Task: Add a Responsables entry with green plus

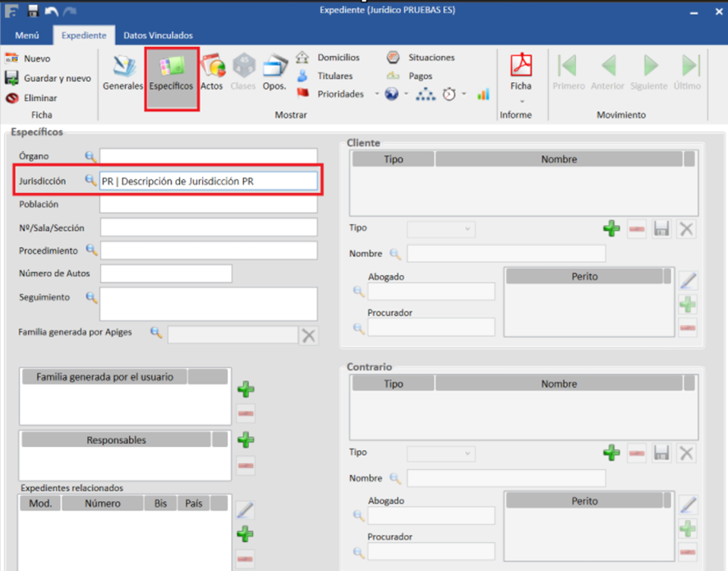Action: [245, 440]
